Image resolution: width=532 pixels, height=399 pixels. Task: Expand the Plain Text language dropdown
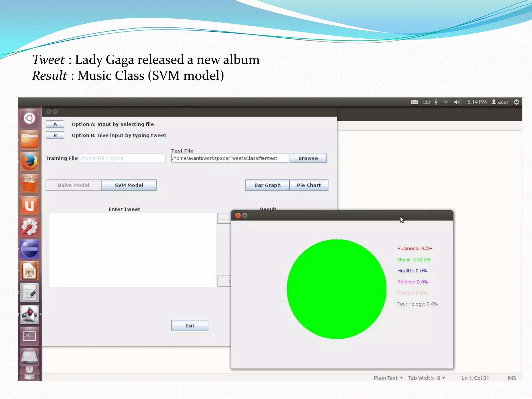(388, 378)
